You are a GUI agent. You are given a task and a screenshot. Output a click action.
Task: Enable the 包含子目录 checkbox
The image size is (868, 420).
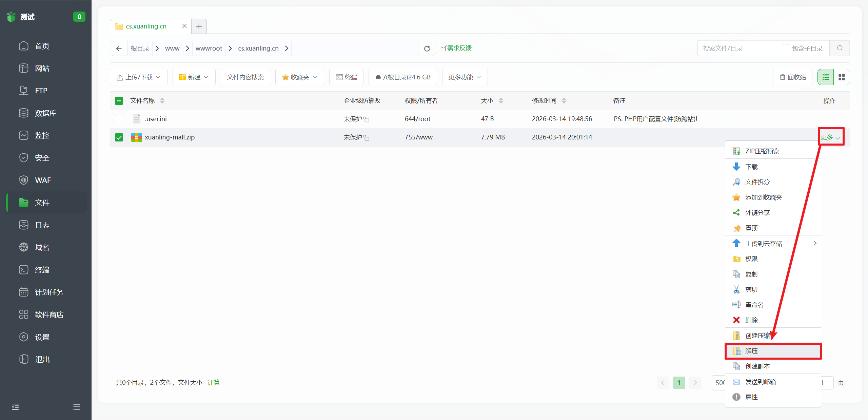[786, 48]
